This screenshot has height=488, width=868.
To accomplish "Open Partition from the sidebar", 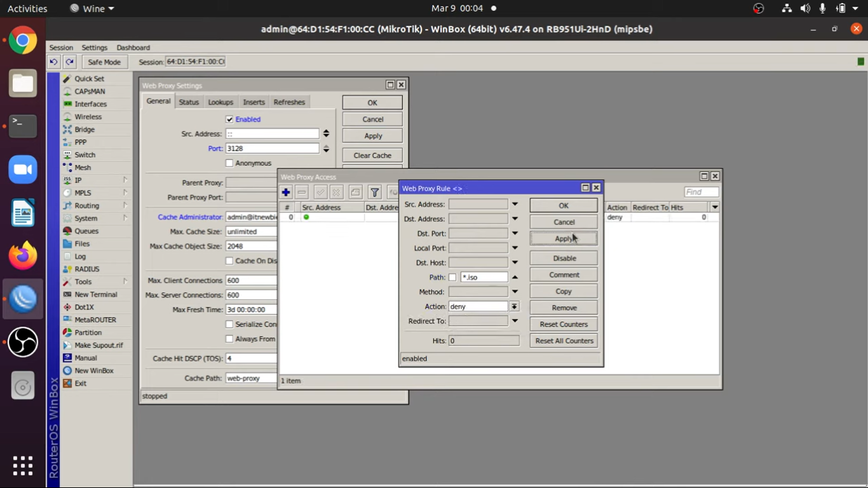I will click(x=88, y=333).
